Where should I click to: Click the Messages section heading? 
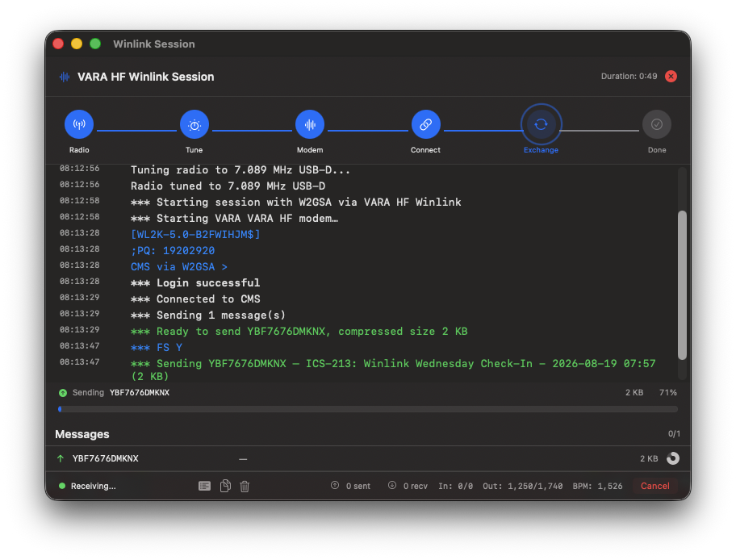[x=82, y=434]
